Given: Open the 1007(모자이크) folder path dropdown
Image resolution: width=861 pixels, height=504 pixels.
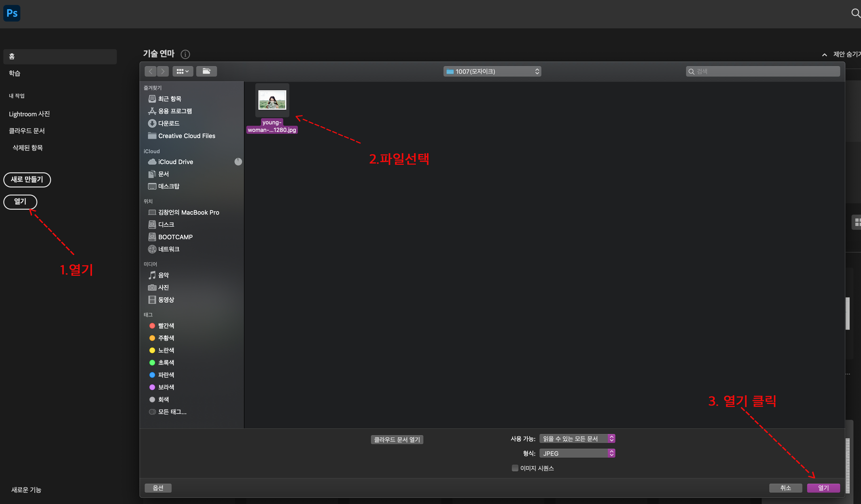Looking at the screenshot, I should 492,71.
